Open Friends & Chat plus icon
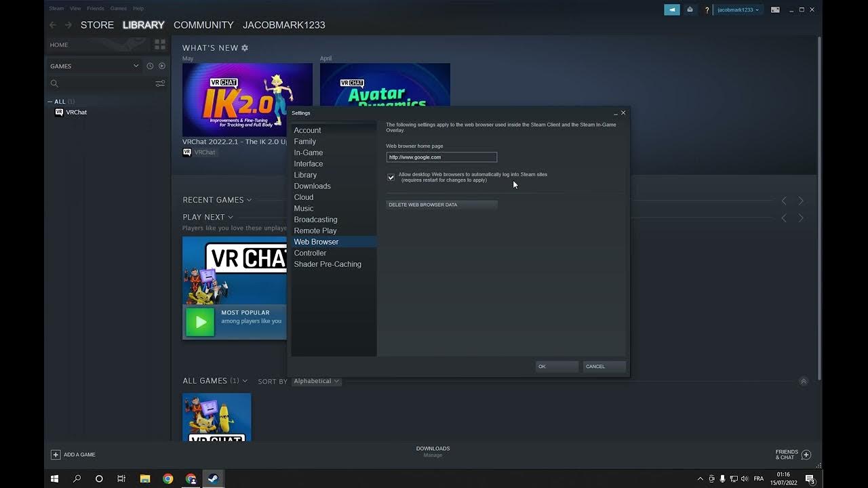 [x=806, y=455]
